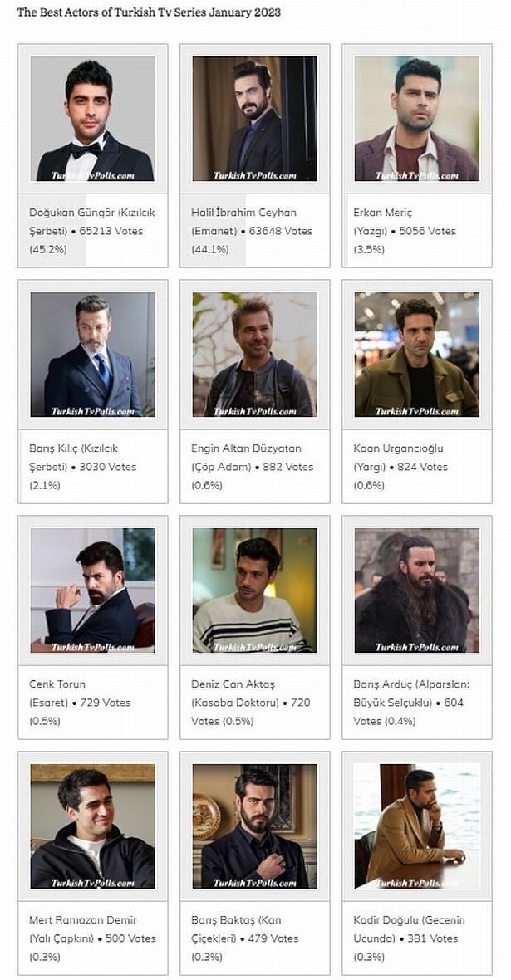This screenshot has height=980, width=511.
Task: Click the poll title heading
Action: tap(149, 12)
